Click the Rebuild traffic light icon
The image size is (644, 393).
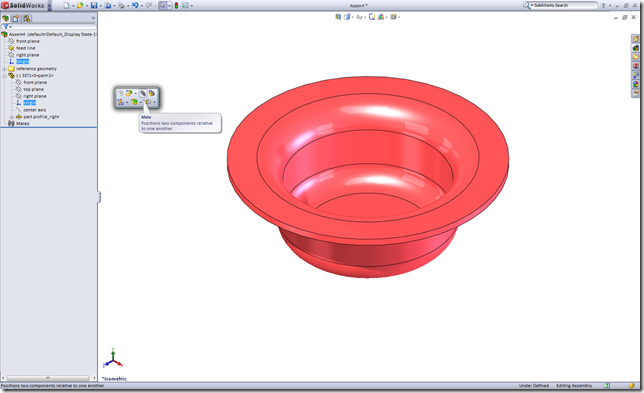pyautogui.click(x=176, y=5)
